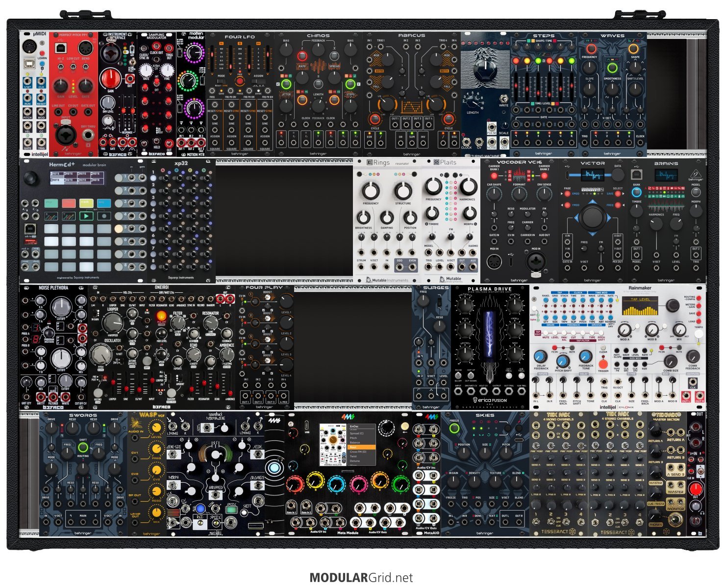Click the USB port on Meta Module

(306, 425)
